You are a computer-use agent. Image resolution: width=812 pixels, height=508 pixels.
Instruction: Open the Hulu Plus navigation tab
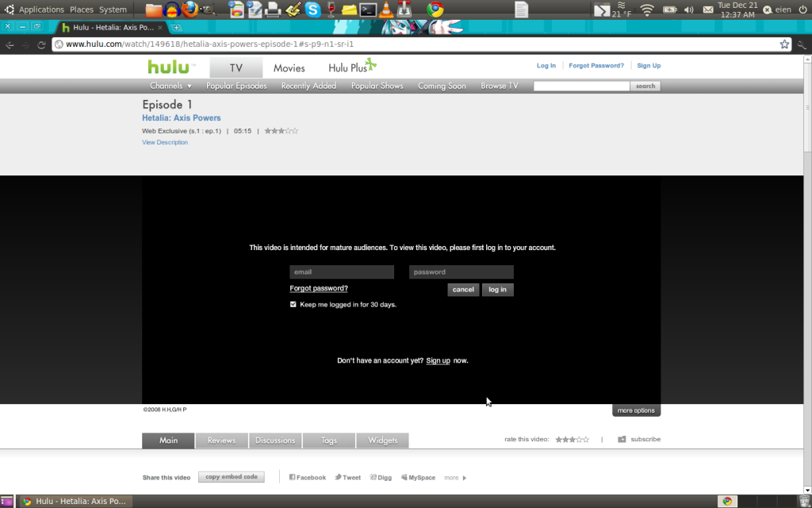coord(352,67)
